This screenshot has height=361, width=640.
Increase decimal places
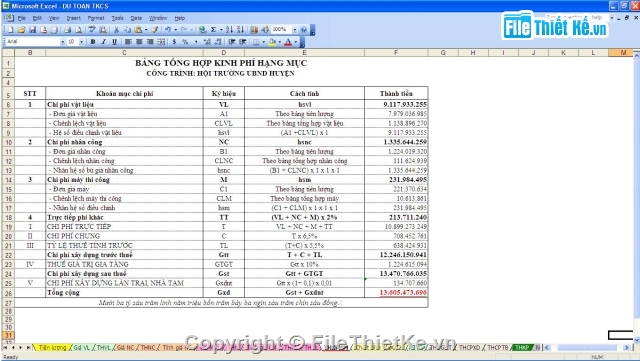pos(207,42)
